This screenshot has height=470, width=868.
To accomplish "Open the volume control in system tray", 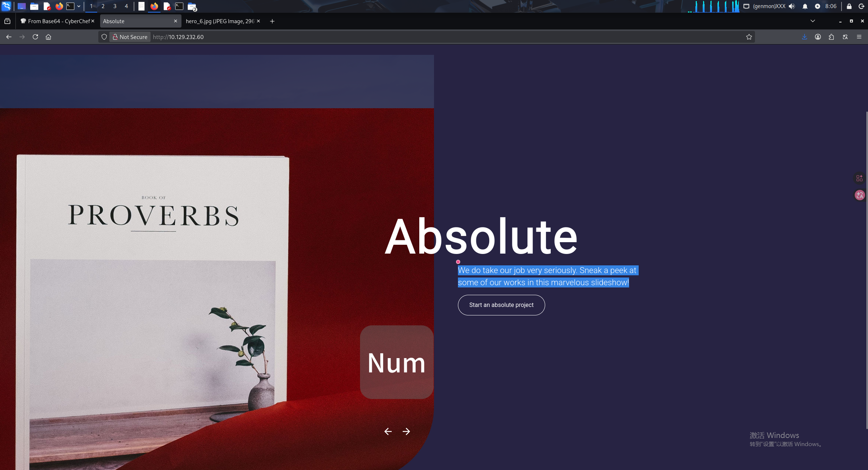I will 792,6.
